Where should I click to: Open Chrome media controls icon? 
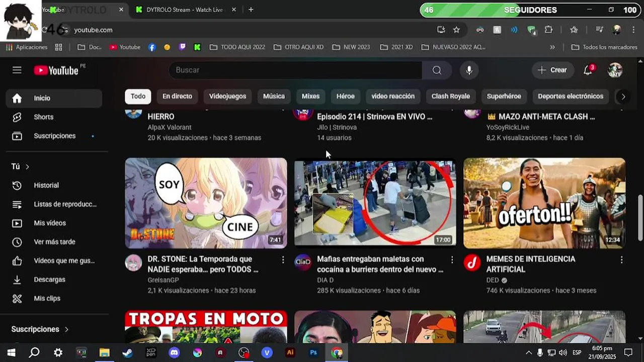(x=599, y=30)
